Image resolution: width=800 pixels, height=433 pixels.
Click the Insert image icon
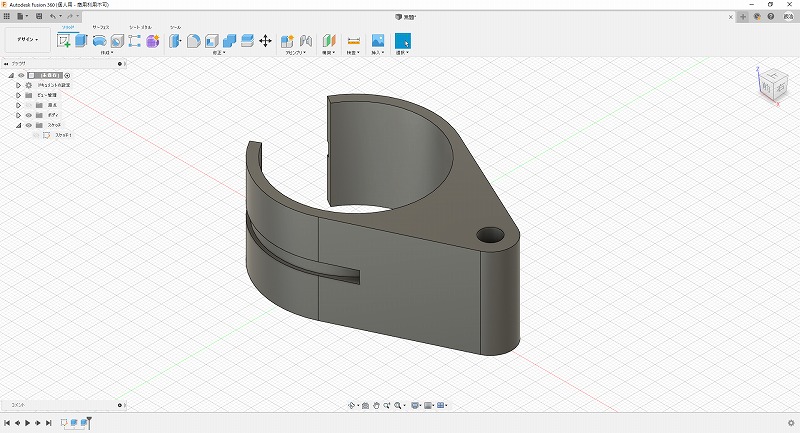tap(378, 41)
